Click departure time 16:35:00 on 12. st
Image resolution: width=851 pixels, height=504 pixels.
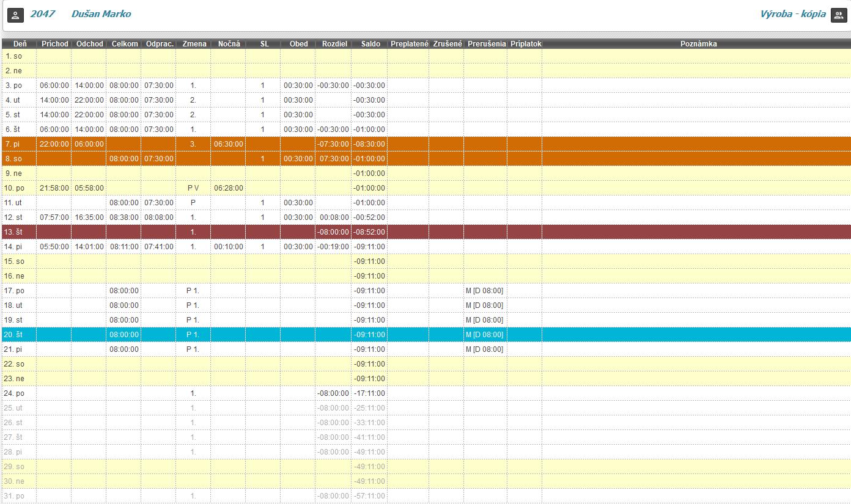click(x=89, y=217)
